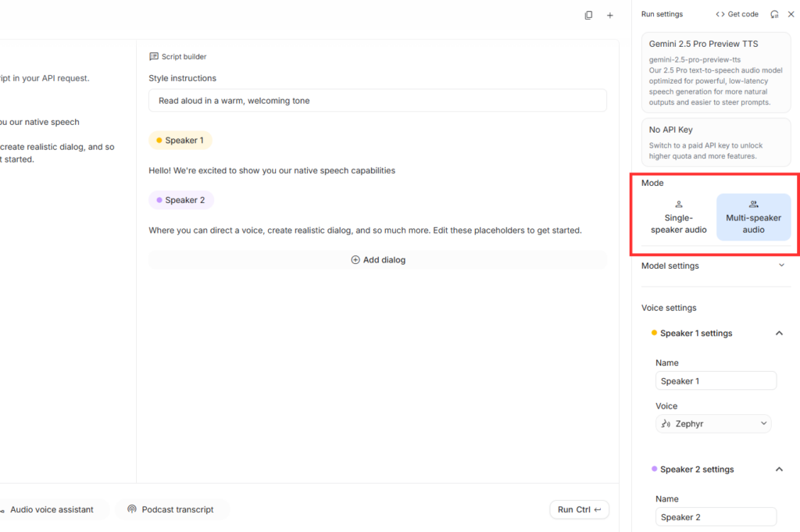Image resolution: width=800 pixels, height=532 pixels.
Task: Expand the Model settings section
Action: tap(781, 266)
